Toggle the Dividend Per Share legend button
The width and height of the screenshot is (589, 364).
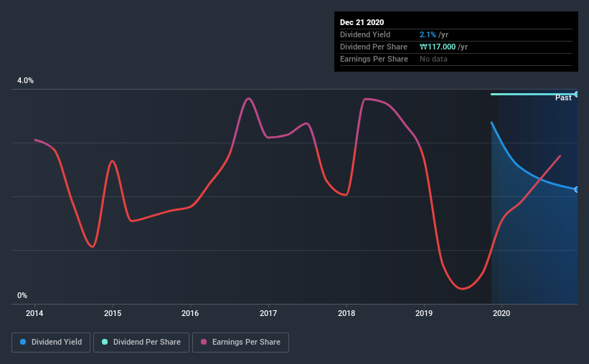141,343
